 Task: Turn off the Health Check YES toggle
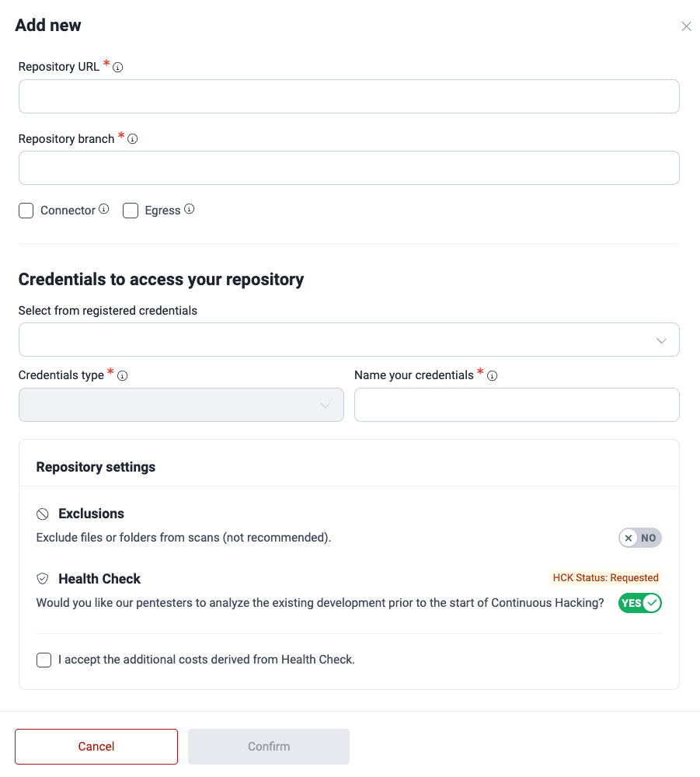point(639,603)
